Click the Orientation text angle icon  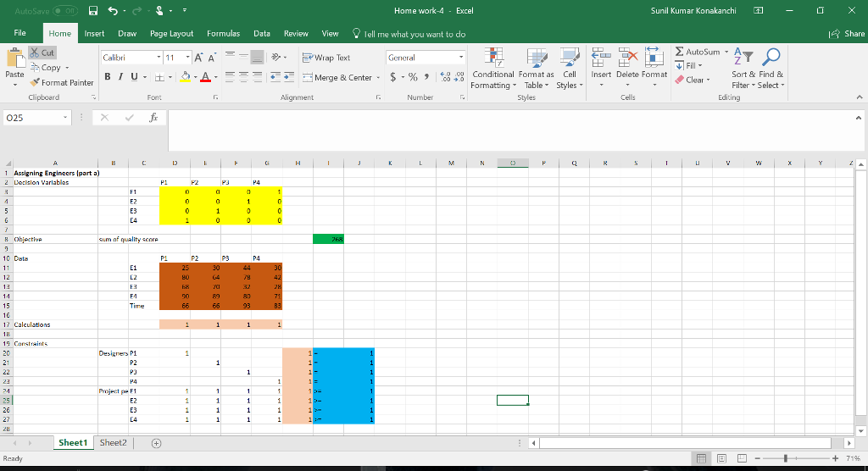(x=275, y=57)
